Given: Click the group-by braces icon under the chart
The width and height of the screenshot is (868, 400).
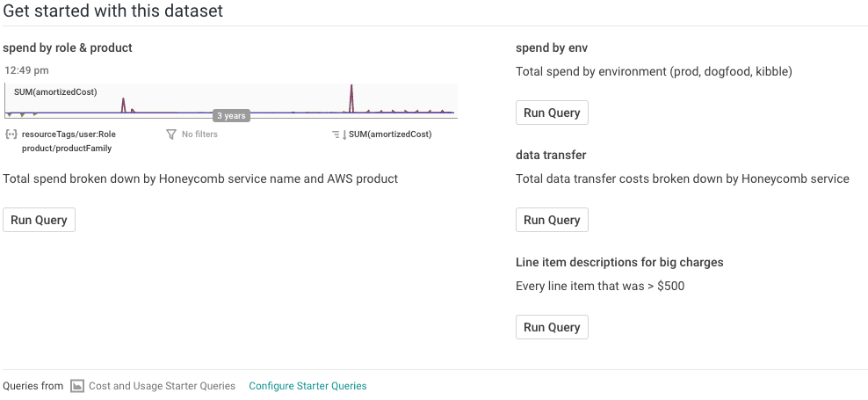Looking at the screenshot, I should pos(11,135).
